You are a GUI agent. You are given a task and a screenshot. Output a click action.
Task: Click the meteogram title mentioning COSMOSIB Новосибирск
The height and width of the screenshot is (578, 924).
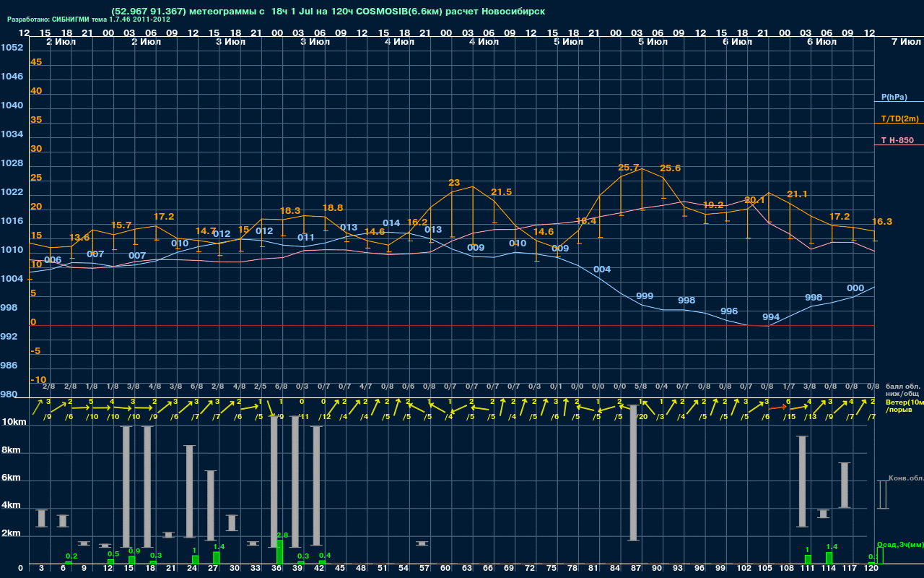[x=328, y=12]
